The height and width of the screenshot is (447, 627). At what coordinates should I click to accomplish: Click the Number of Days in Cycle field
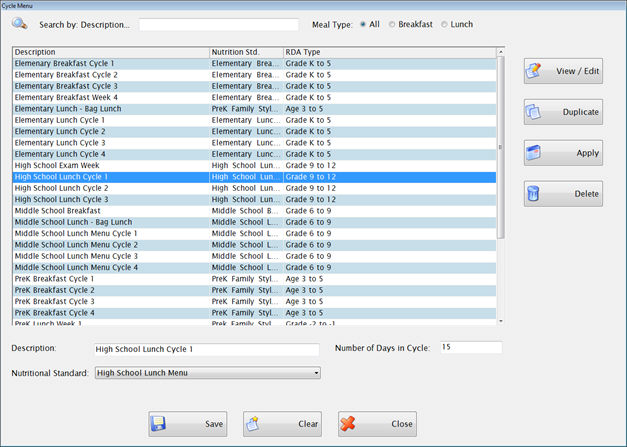[470, 348]
